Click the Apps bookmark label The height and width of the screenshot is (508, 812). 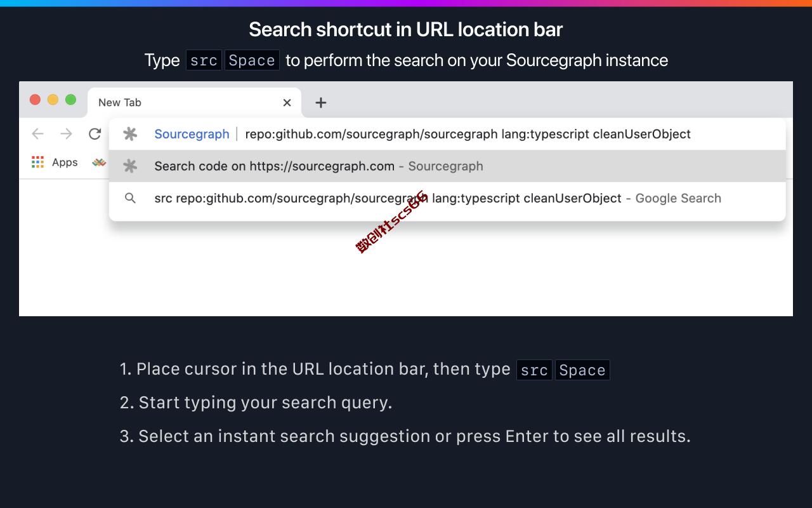pos(65,163)
